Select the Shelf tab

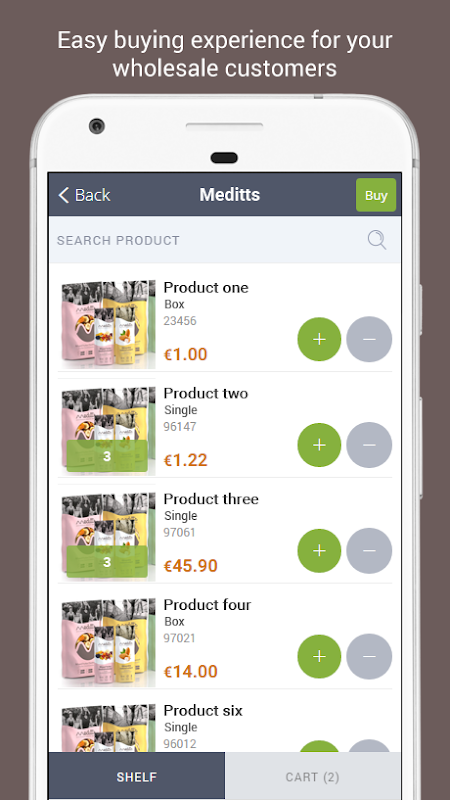tap(137, 777)
